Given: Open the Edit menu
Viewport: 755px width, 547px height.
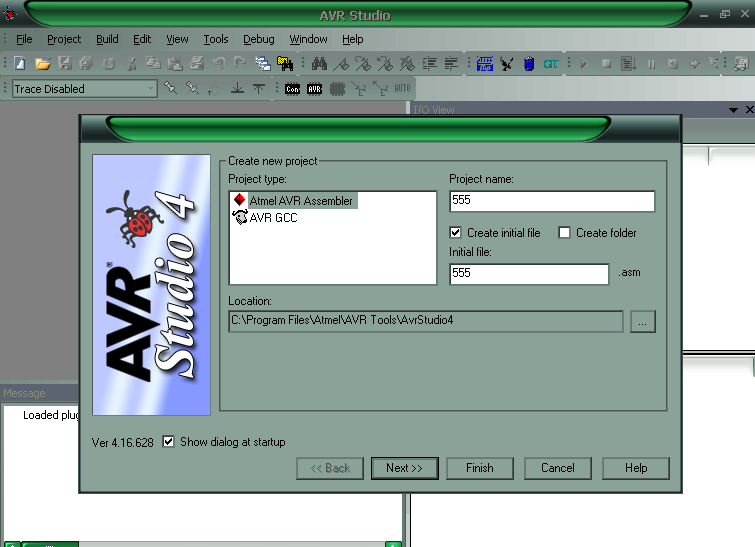Looking at the screenshot, I should 142,39.
